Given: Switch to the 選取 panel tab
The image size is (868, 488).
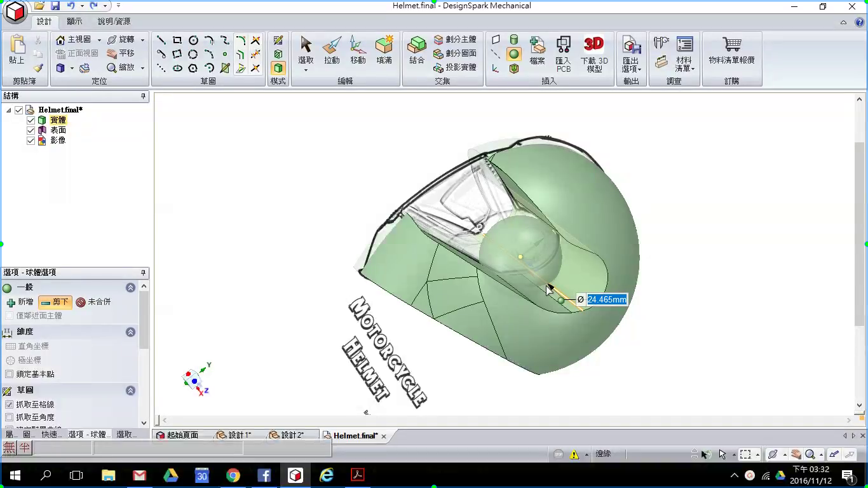Looking at the screenshot, I should click(x=125, y=435).
